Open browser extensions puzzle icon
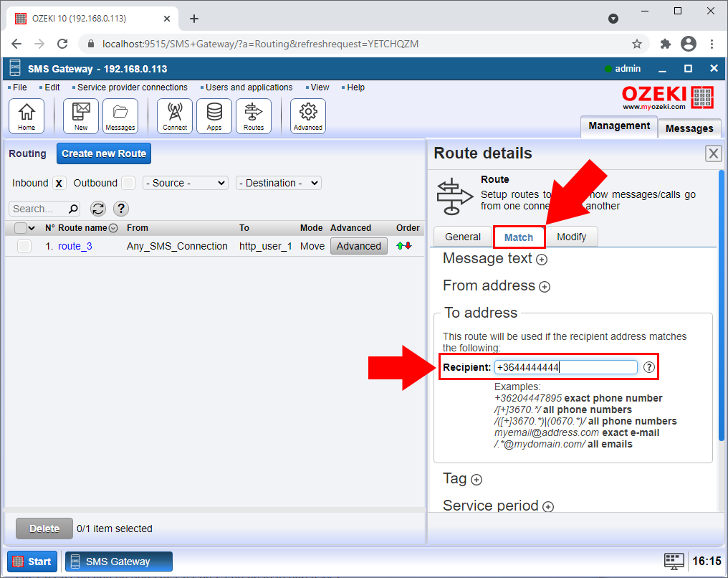Viewport: 728px width, 578px height. (x=666, y=44)
